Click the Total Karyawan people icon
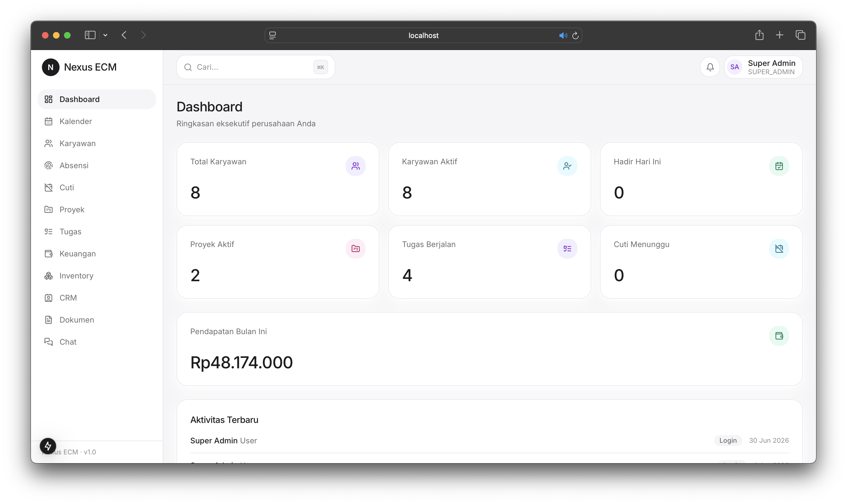The height and width of the screenshot is (504, 847). click(356, 166)
